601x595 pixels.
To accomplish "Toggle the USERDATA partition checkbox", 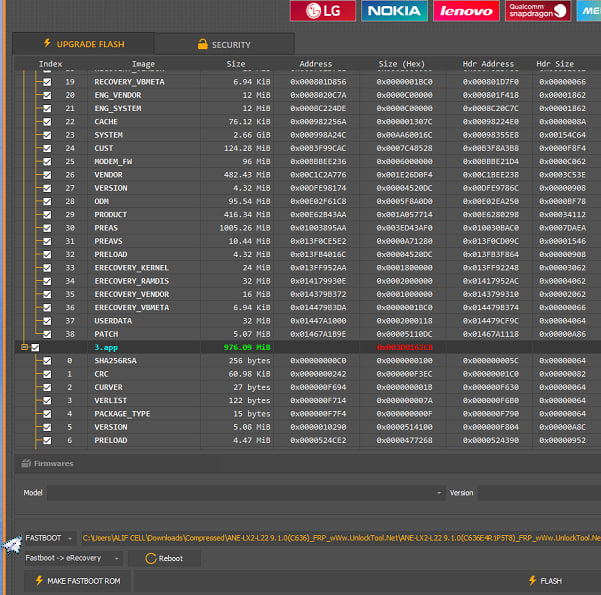I will coord(46,320).
